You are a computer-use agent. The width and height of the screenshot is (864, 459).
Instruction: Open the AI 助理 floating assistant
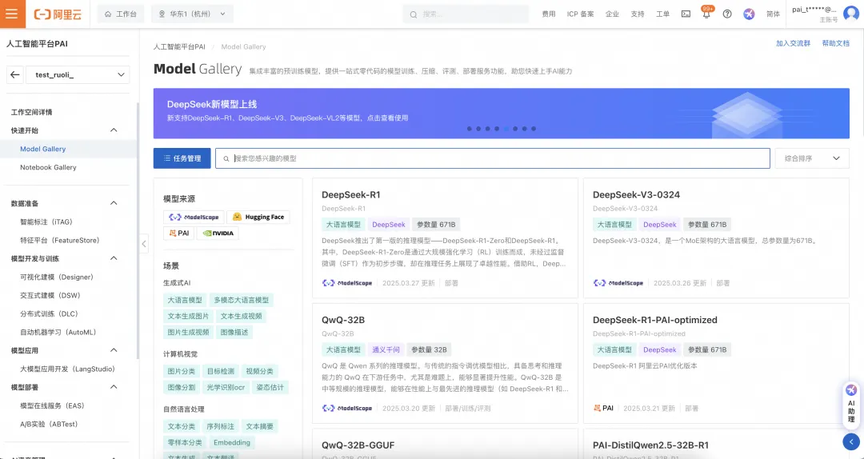coord(851,404)
